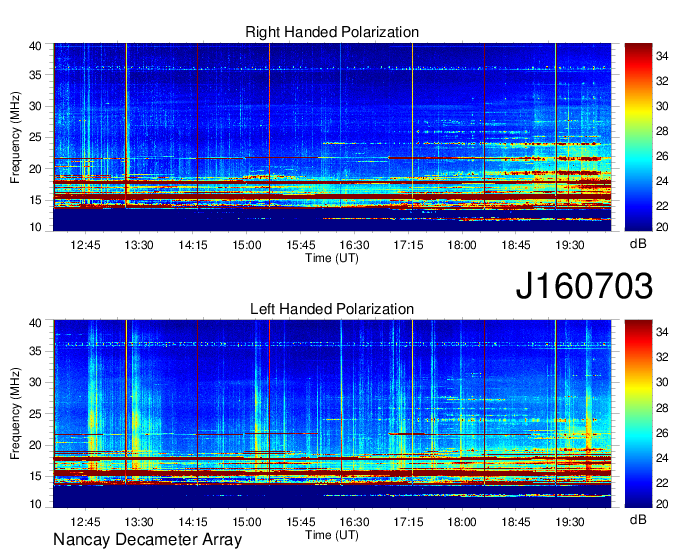The width and height of the screenshot is (680, 552).
Task: Click 35 MHz tick on Right Handed frequency axis
Action: pos(35,75)
